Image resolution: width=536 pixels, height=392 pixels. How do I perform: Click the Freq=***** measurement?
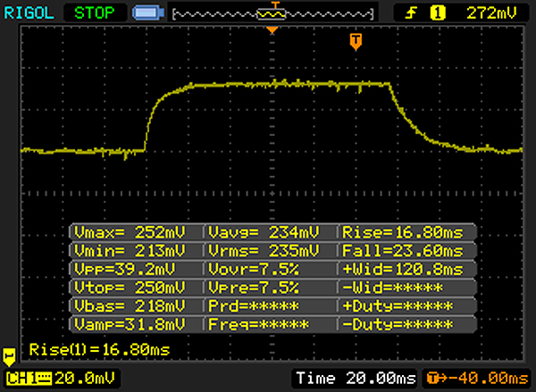click(x=258, y=324)
